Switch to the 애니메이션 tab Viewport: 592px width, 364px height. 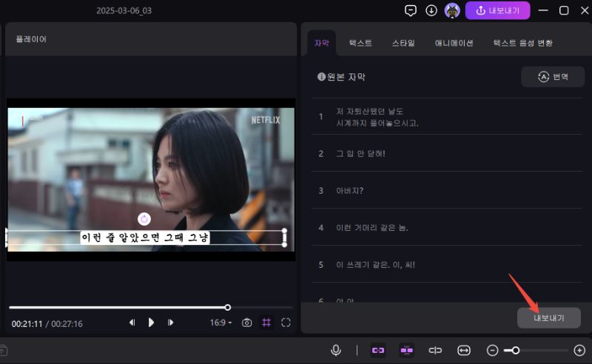tap(454, 43)
